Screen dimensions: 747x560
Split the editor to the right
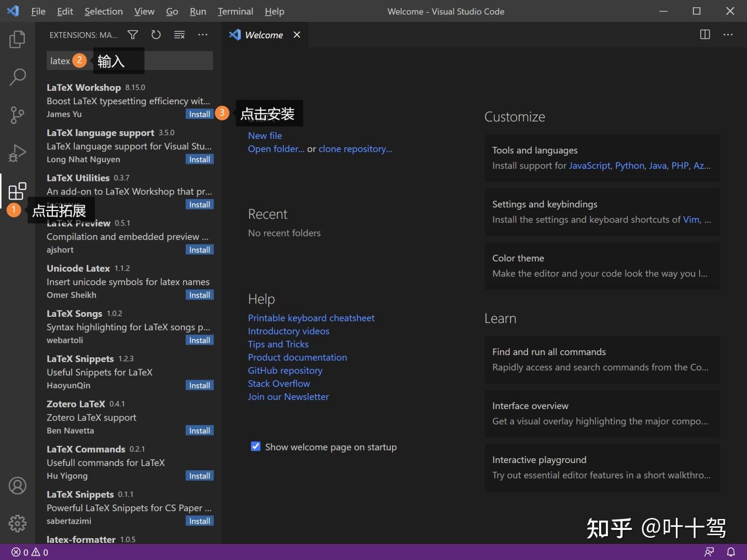705,35
